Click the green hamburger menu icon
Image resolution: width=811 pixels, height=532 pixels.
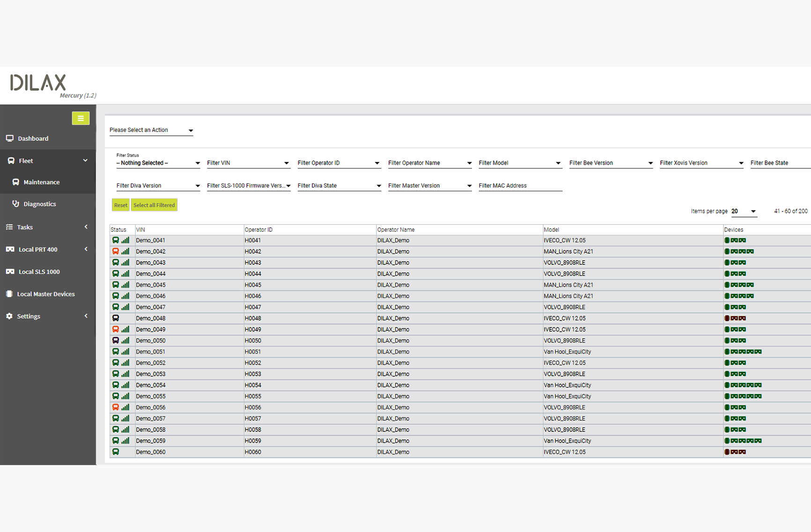[81, 118]
